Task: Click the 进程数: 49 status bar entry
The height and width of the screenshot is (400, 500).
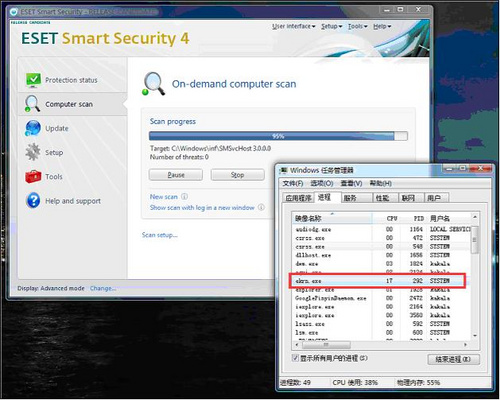Action: 295,383
